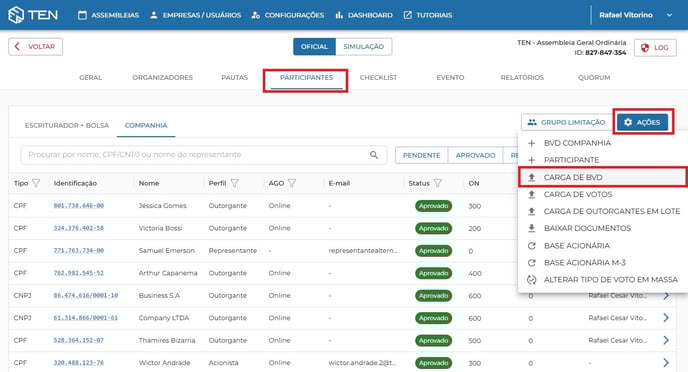Click assembly ID 827-847-354
Screen dimensions: 688x372
(x=606, y=53)
